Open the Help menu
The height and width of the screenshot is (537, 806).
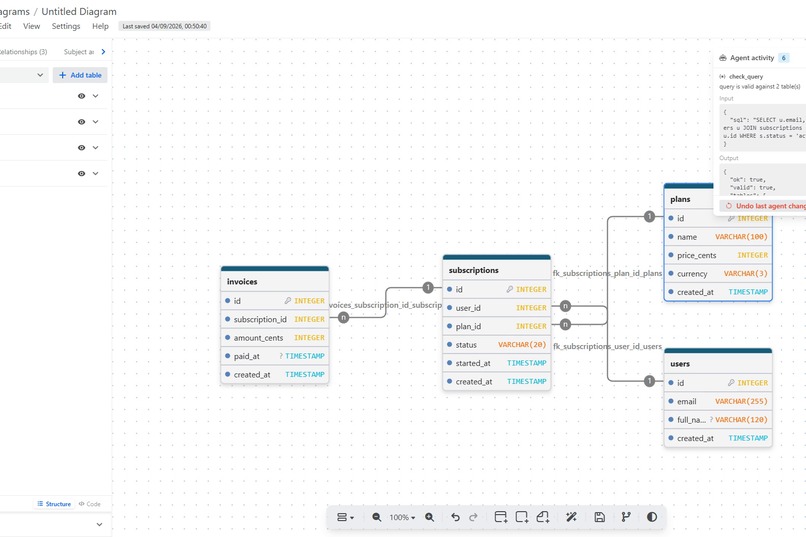click(100, 26)
